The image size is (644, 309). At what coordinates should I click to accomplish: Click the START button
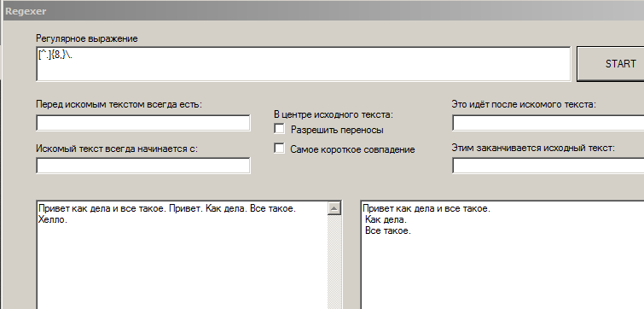coord(611,64)
